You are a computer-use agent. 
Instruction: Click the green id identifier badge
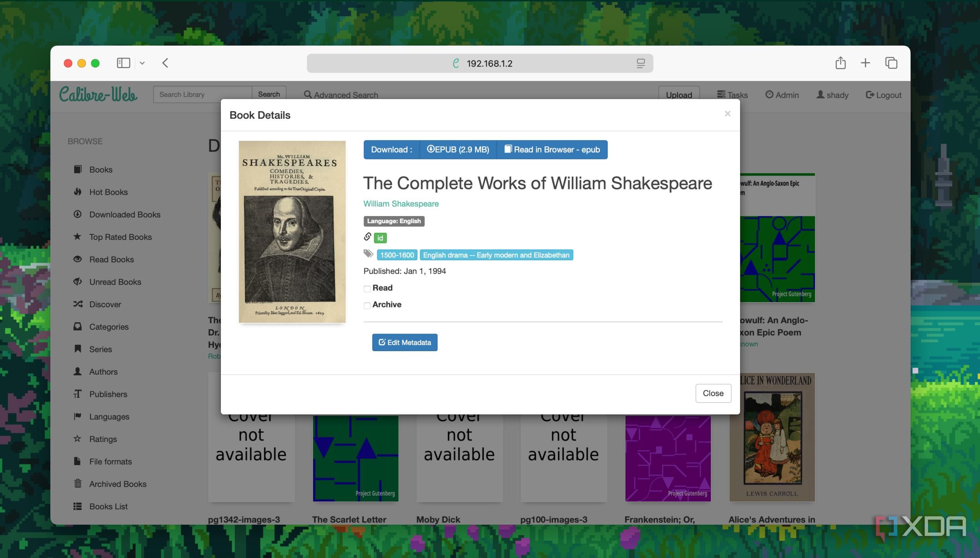coord(380,238)
